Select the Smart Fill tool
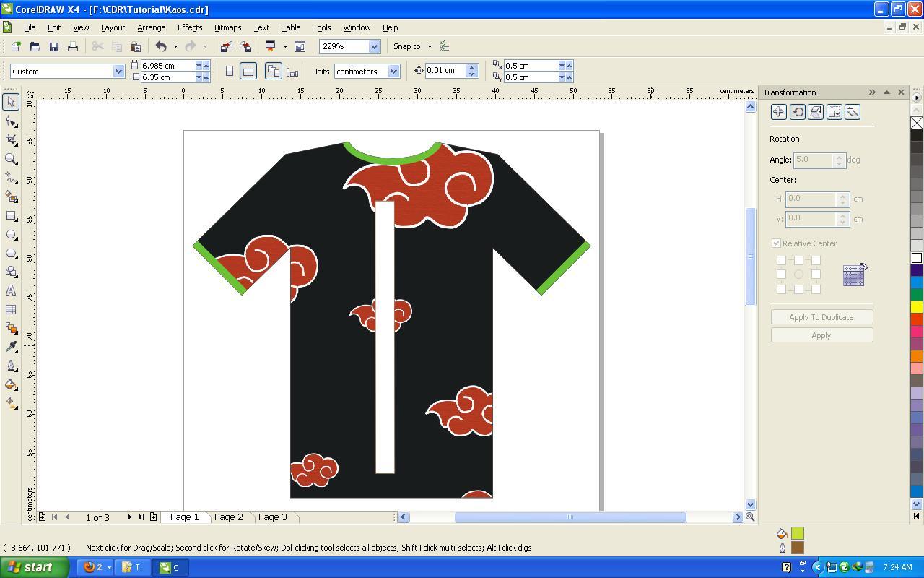 [11, 196]
